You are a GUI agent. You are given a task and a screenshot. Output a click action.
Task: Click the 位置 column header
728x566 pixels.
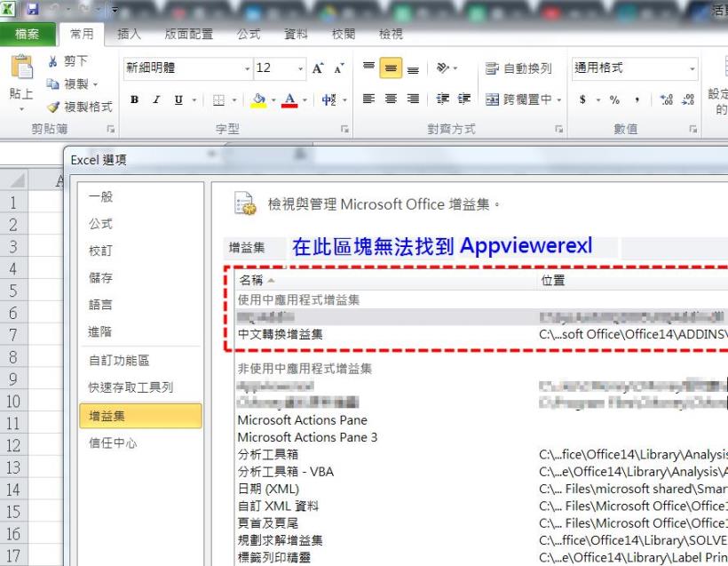point(553,280)
